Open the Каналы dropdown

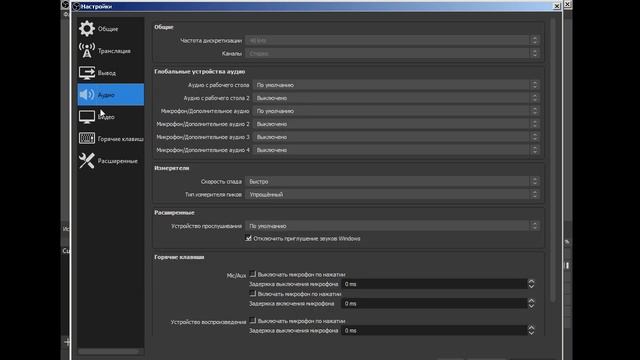click(392, 53)
